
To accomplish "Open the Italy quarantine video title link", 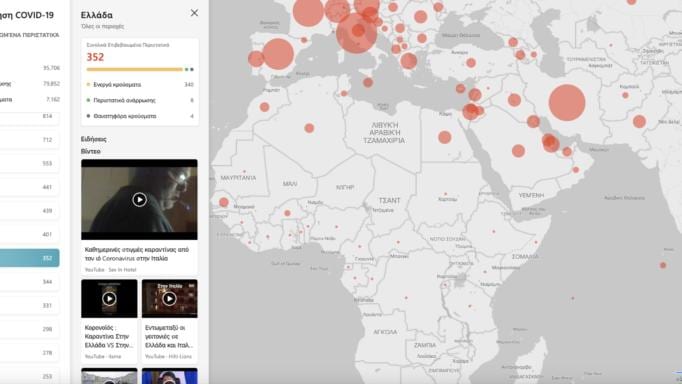I will click(137, 254).
